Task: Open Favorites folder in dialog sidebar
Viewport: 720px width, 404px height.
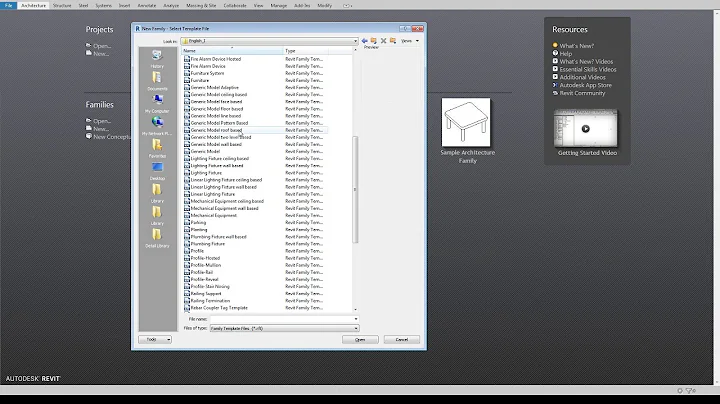Action: point(157,148)
